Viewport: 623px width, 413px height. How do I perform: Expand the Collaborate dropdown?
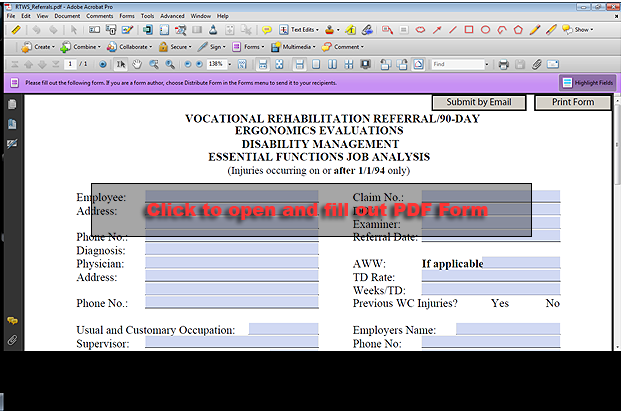click(x=130, y=47)
